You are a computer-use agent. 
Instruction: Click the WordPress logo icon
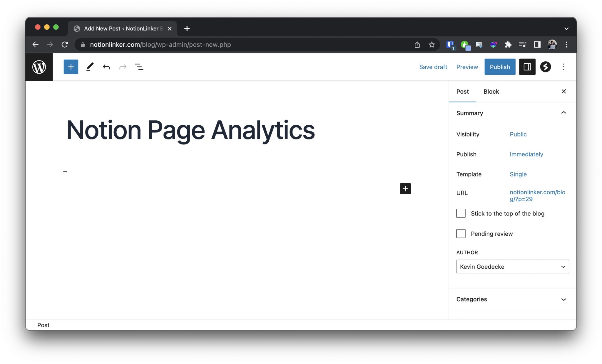coord(39,67)
